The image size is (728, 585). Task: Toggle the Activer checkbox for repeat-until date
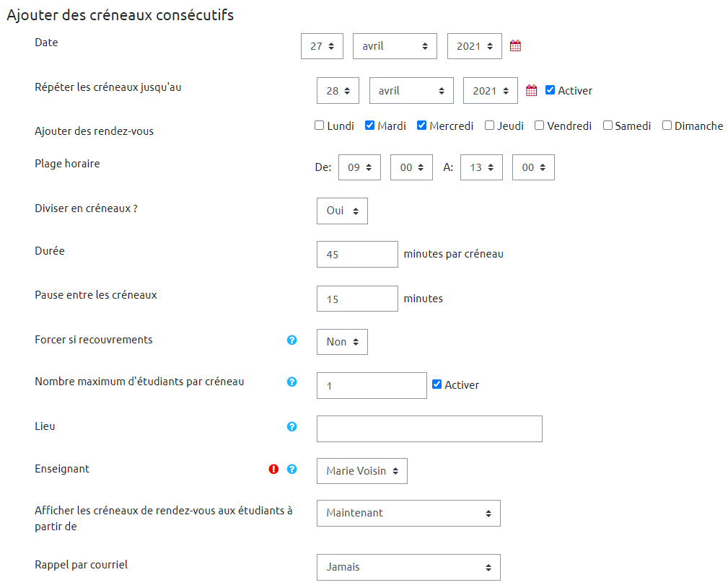(x=551, y=90)
